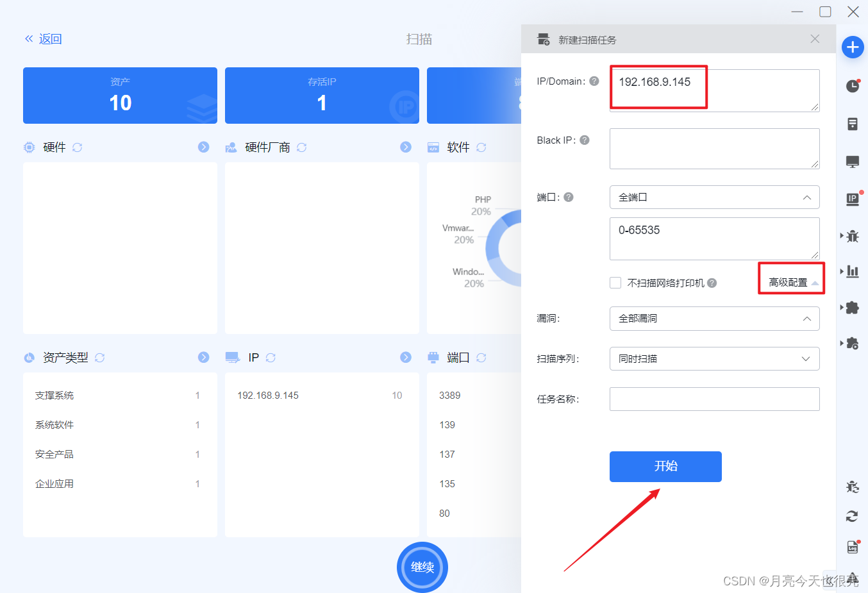This screenshot has height=593, width=868.
Task: Open the 全部漏洞 vulnerability dropdown
Action: coord(715,319)
